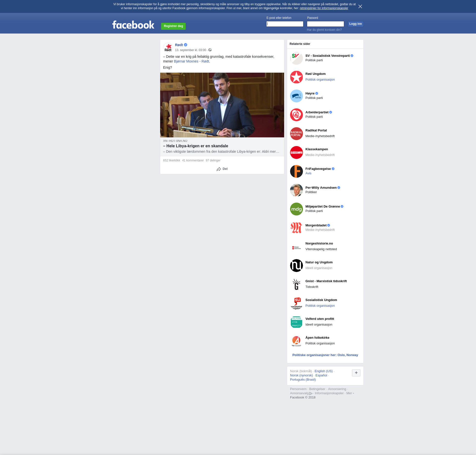476x455 pixels.
Task: Open FriFagbevegelse logo
Action: point(297,171)
